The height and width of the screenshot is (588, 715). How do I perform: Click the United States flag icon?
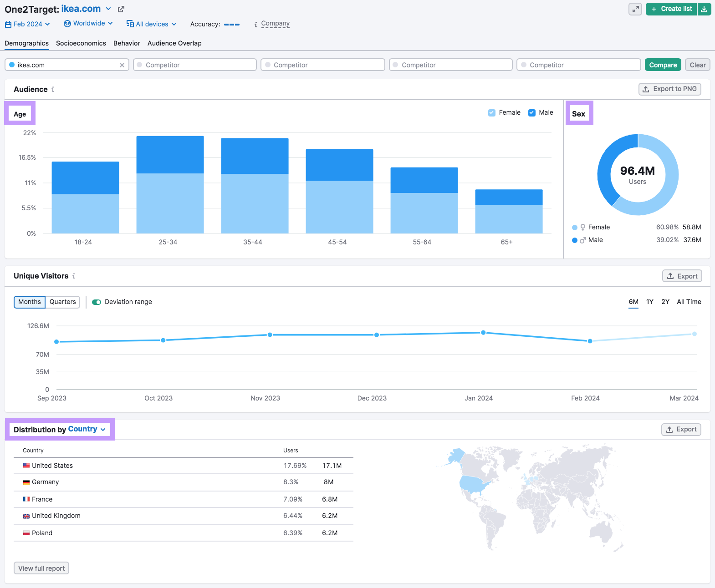pos(26,466)
